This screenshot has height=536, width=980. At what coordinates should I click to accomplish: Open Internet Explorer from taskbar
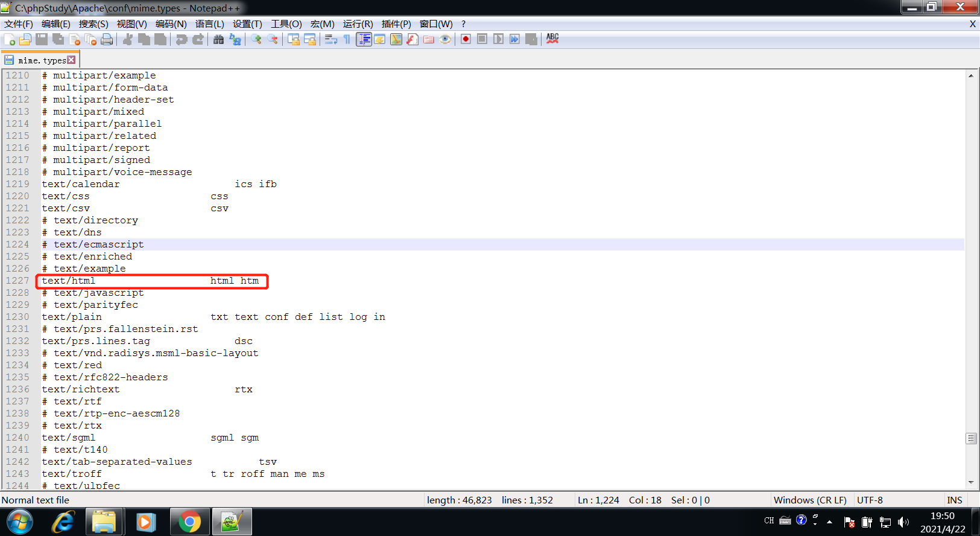[x=63, y=522]
